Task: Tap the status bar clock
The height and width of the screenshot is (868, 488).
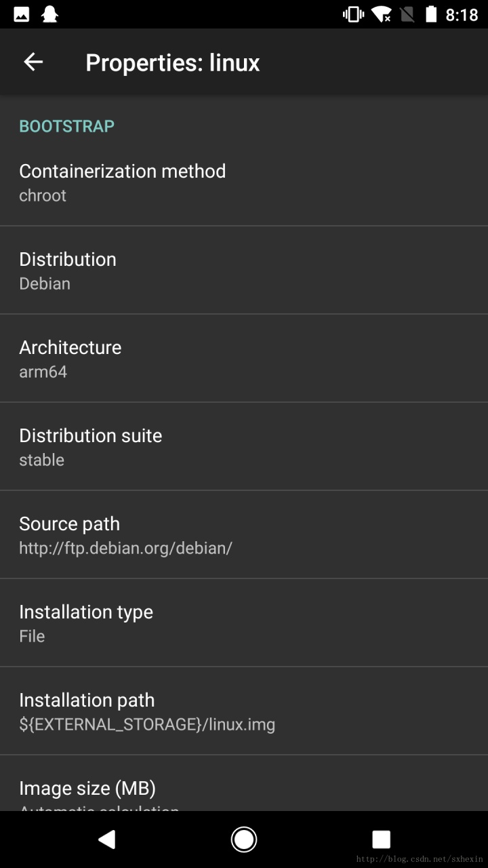Action: (462, 14)
